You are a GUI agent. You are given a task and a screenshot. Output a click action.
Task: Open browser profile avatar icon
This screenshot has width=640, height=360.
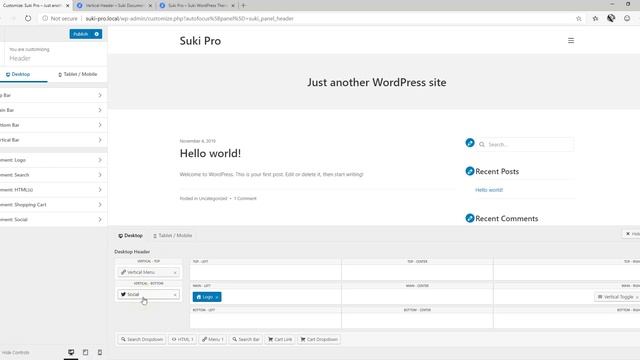coord(611,18)
